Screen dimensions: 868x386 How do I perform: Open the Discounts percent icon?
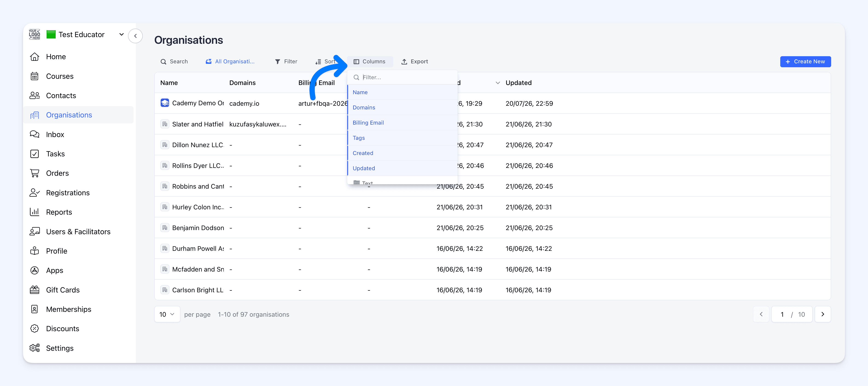pos(34,329)
